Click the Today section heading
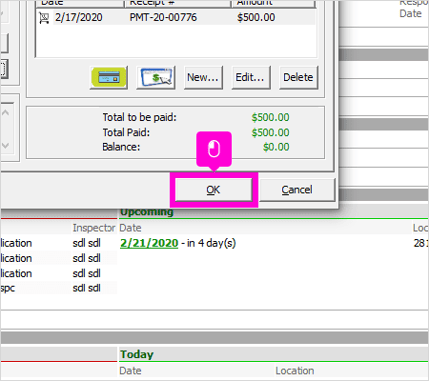 (x=137, y=354)
